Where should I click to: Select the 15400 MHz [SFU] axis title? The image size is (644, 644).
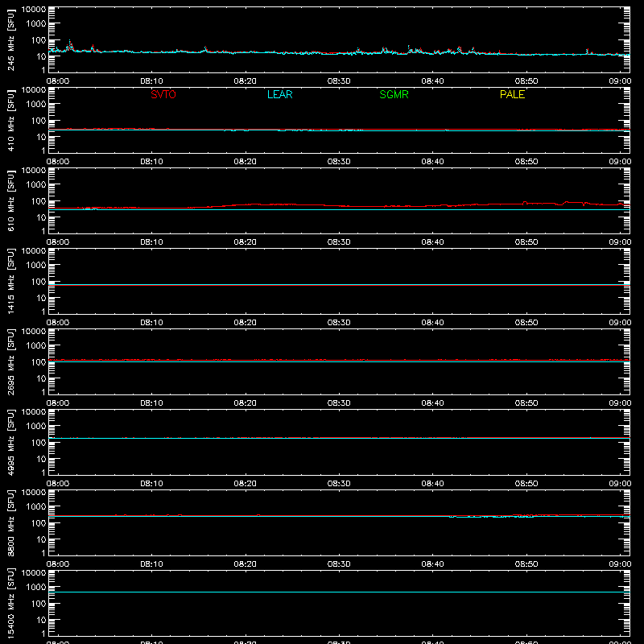point(11,603)
